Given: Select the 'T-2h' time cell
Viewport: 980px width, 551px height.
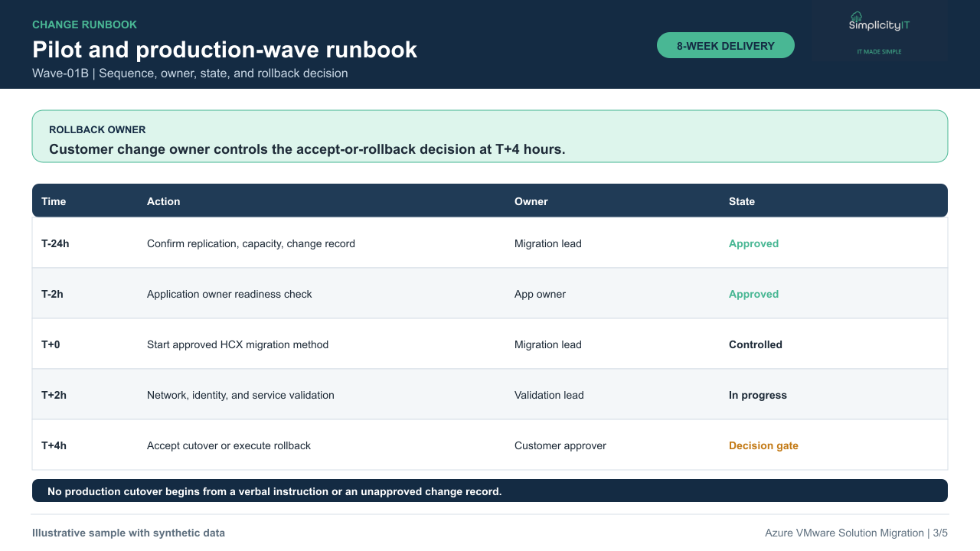Looking at the screenshot, I should (52, 294).
